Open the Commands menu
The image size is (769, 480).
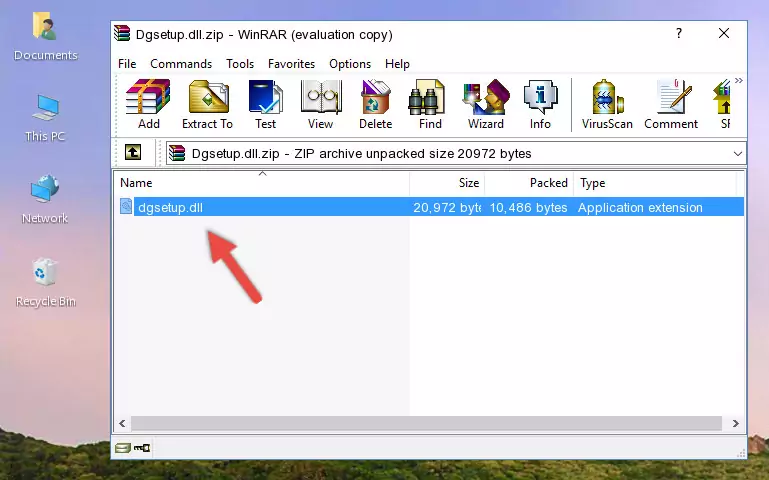pos(181,64)
